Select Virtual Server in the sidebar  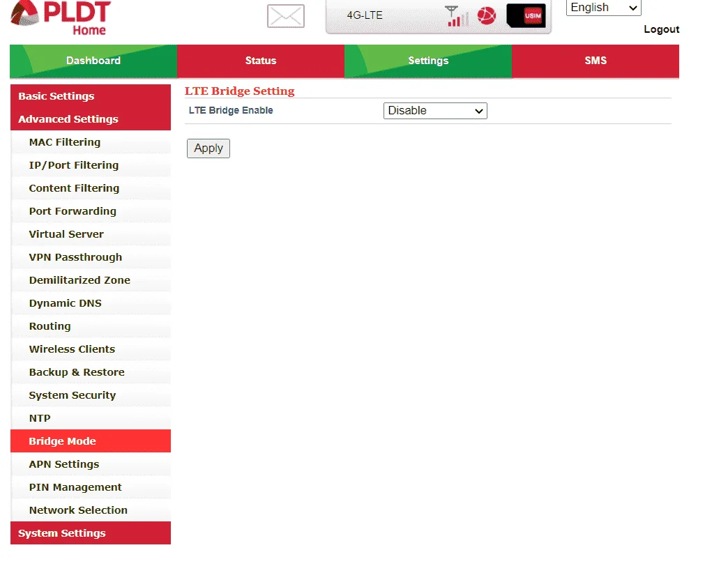tap(91, 234)
